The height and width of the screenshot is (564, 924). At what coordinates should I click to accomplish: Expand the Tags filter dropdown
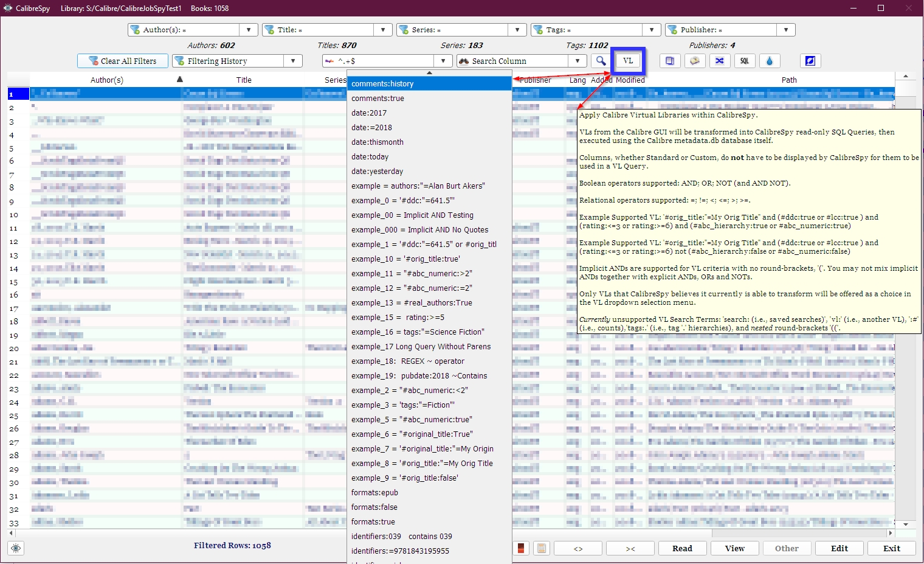pos(651,30)
